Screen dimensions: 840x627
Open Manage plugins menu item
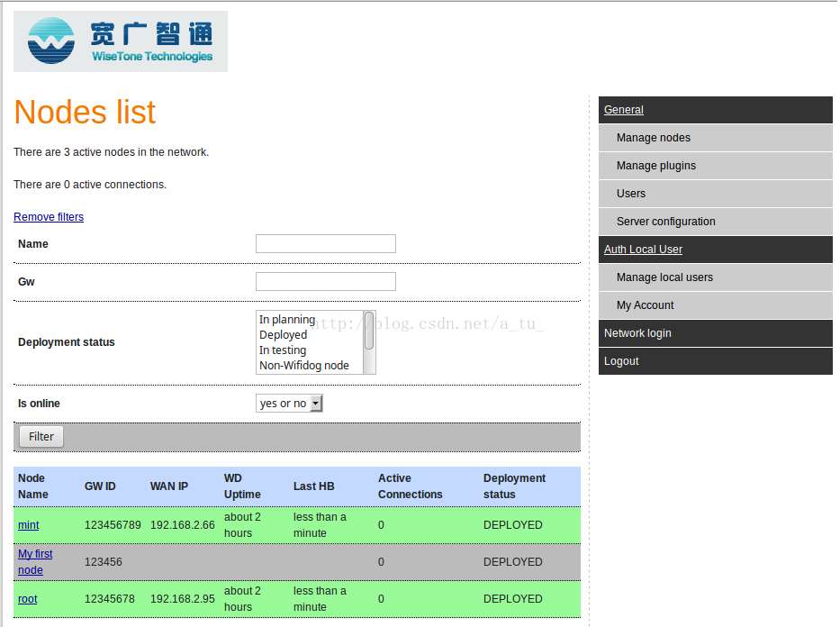[656, 166]
